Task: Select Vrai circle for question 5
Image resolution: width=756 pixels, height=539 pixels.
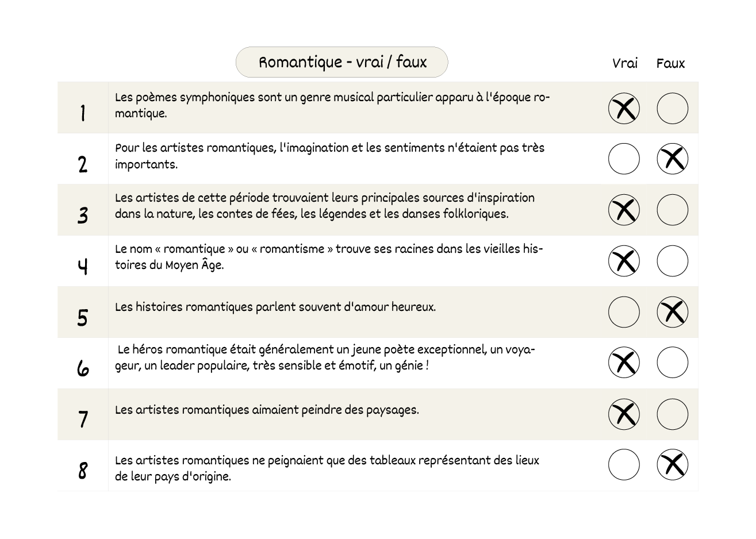Action: click(x=624, y=312)
